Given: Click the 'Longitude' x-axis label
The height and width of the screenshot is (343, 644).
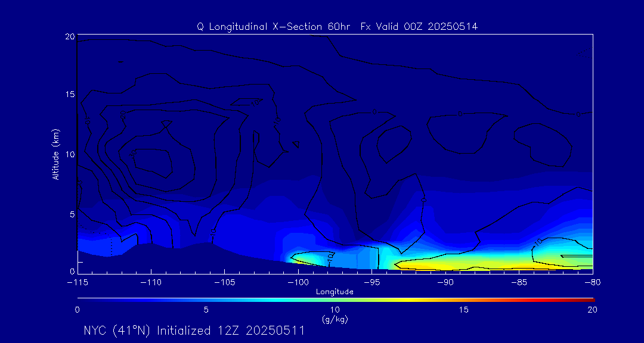Looking at the screenshot, I should [x=335, y=292].
